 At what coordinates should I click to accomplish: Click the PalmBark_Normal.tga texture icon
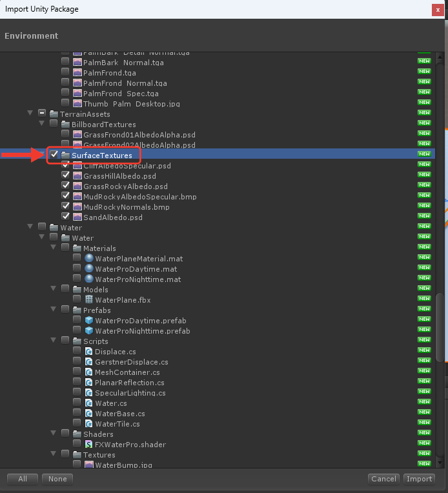point(77,62)
